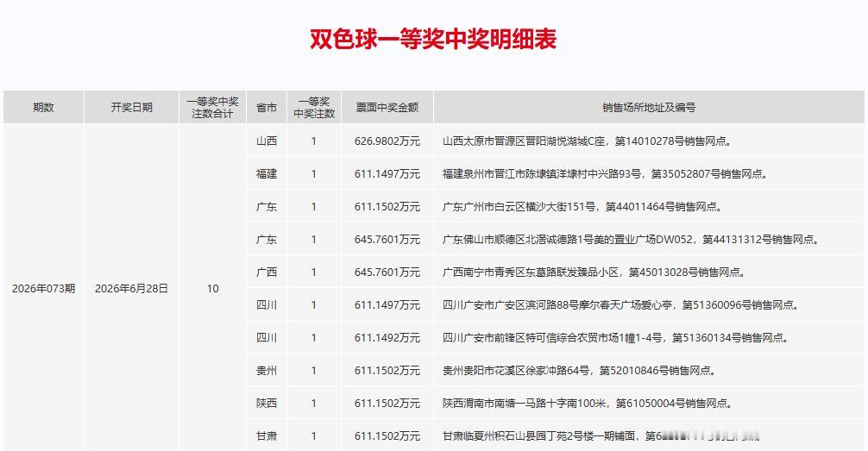Click winning count 1 in 福建 row
The height and width of the screenshot is (451, 868).
point(314,173)
